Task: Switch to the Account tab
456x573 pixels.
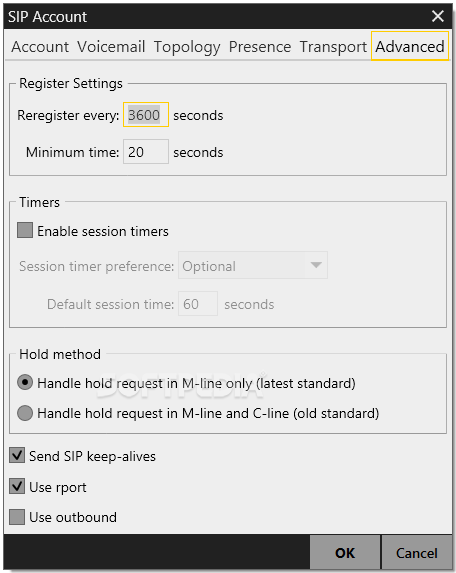Action: click(x=40, y=47)
